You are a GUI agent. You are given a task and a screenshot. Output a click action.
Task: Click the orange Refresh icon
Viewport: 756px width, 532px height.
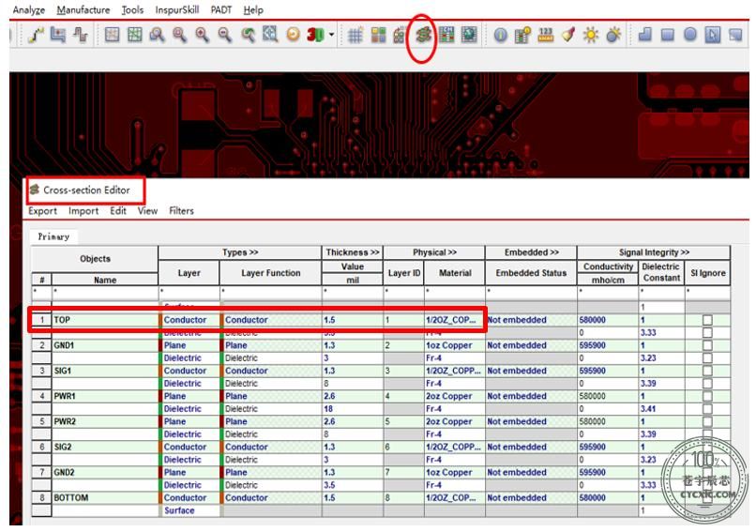point(294,36)
